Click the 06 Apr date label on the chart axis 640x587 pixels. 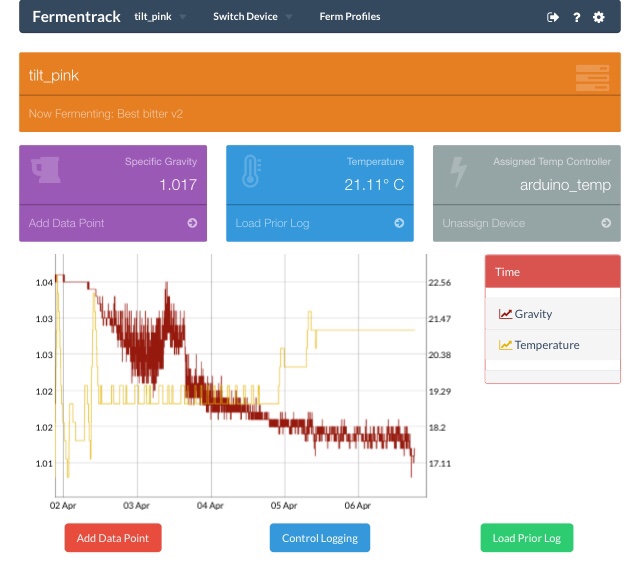357,506
